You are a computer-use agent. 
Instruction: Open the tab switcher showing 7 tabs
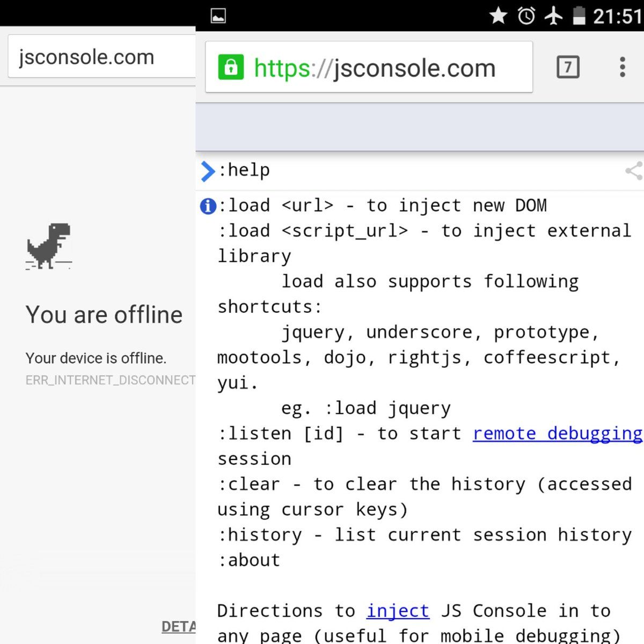[568, 67]
